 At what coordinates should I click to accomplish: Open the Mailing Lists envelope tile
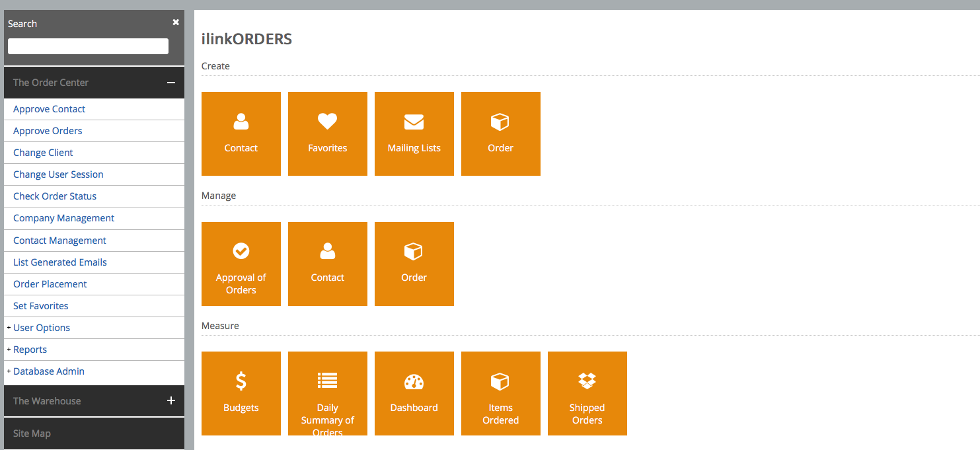pyautogui.click(x=414, y=133)
